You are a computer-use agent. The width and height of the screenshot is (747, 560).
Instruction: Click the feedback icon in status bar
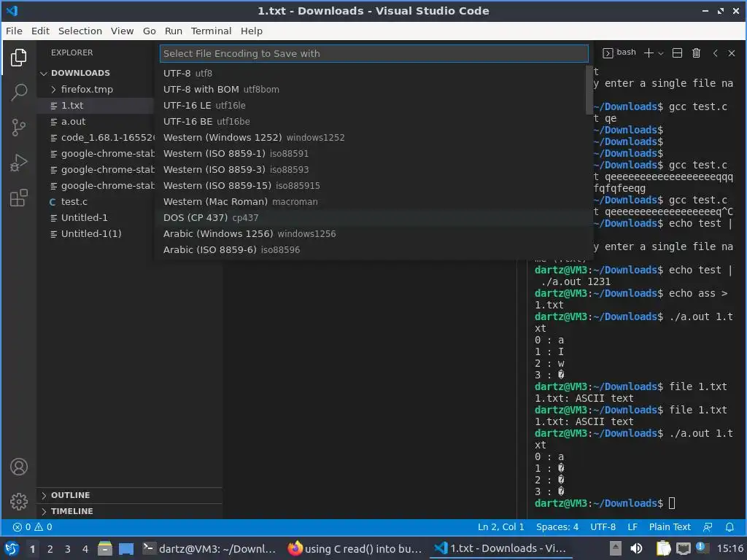tap(708, 527)
